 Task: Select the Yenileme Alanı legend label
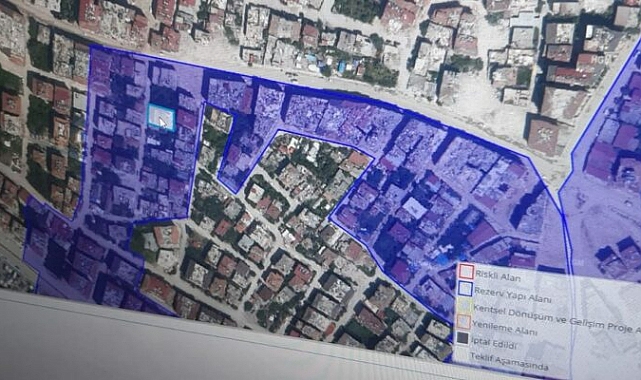point(504,328)
